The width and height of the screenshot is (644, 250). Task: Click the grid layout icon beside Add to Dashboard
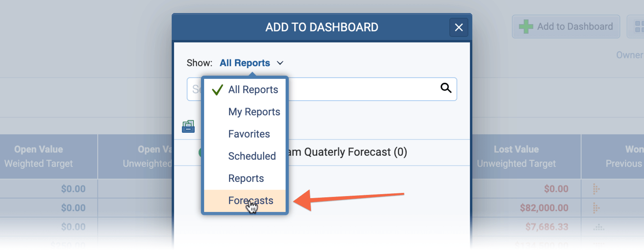click(638, 27)
